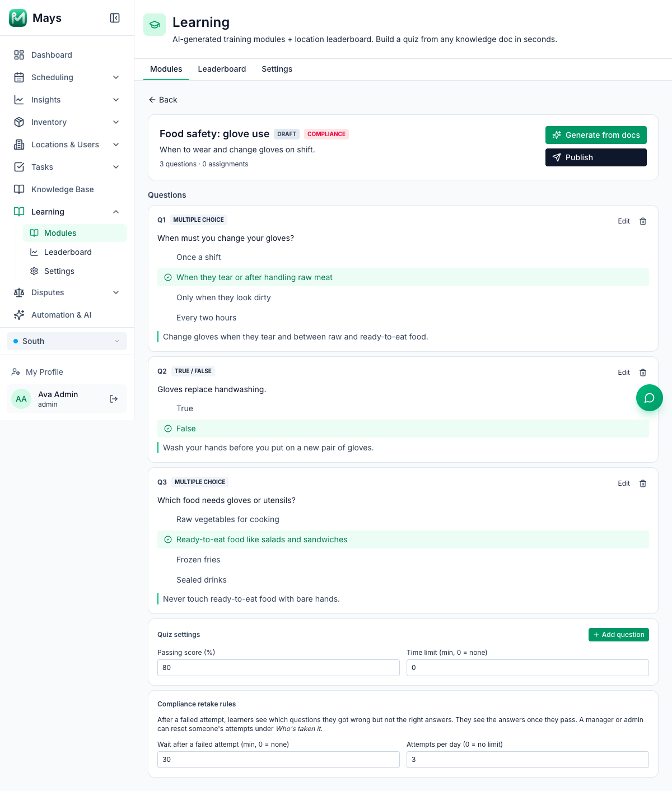Open My Profile in sidebar
Viewport: 672px width, 791px height.
(67, 372)
